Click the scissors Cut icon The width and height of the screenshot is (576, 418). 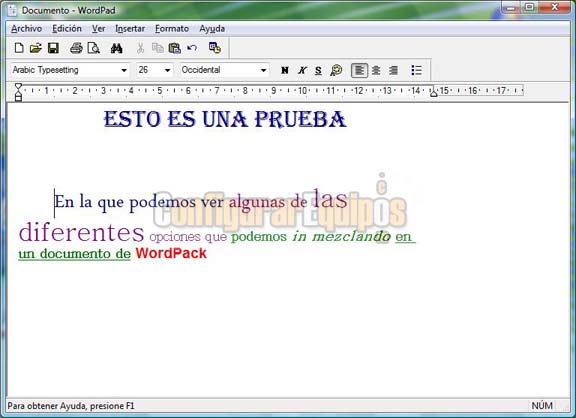click(x=140, y=48)
